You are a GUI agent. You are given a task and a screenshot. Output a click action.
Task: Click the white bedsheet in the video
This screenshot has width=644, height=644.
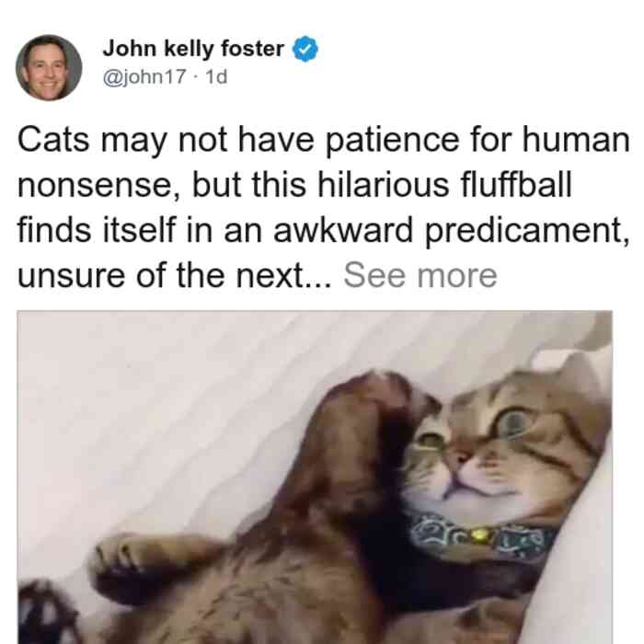click(x=165, y=410)
